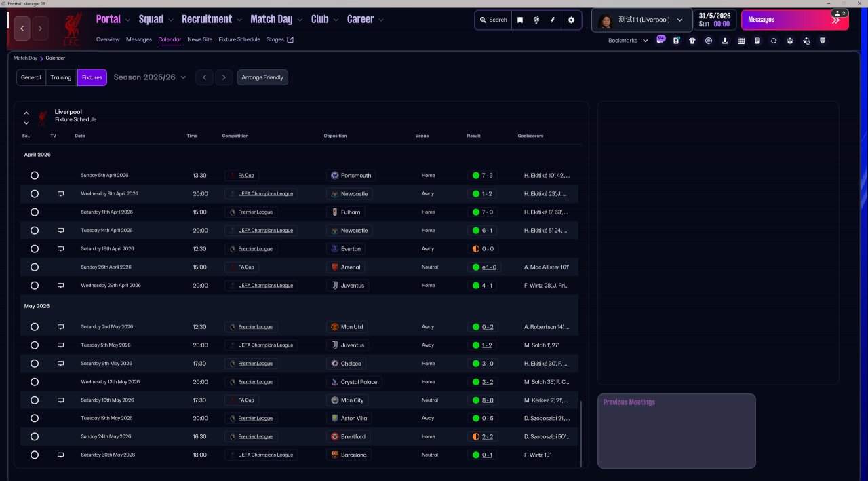Open the Barcelona opposition button

(349, 455)
